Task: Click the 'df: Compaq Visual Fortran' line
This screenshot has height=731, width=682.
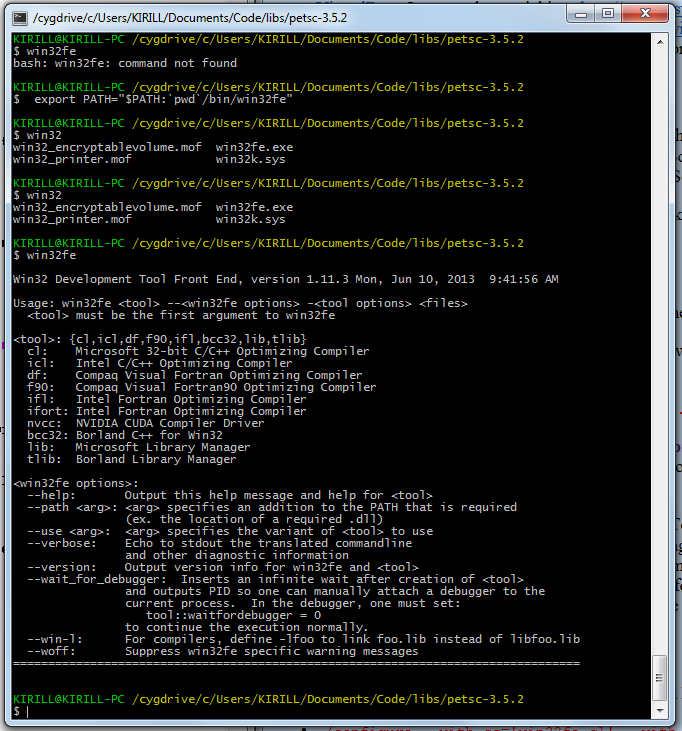Action: click(194, 375)
